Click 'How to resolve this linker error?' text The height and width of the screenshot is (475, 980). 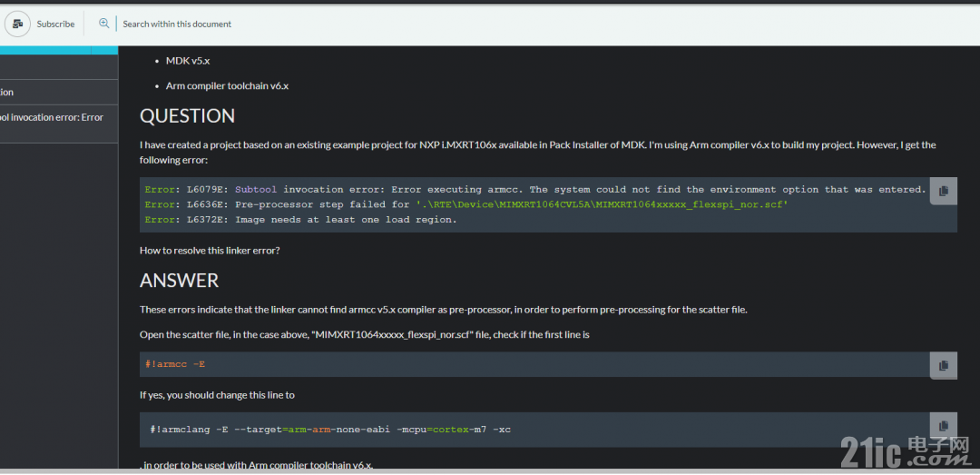click(210, 251)
